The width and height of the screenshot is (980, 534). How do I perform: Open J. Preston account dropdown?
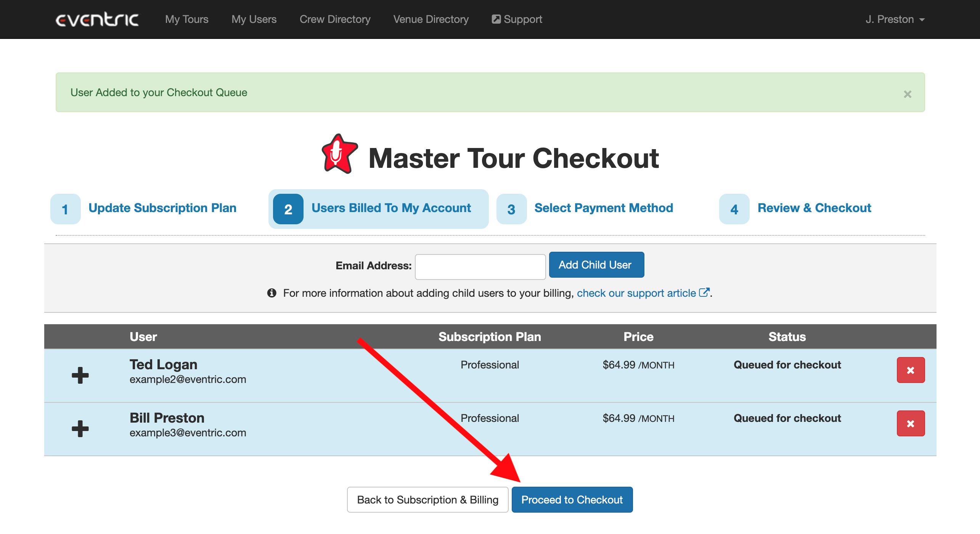pos(895,19)
